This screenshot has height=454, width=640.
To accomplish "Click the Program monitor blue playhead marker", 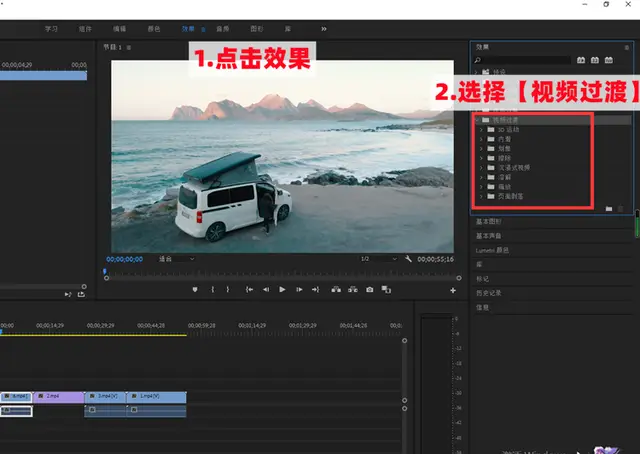I will 105,271.
